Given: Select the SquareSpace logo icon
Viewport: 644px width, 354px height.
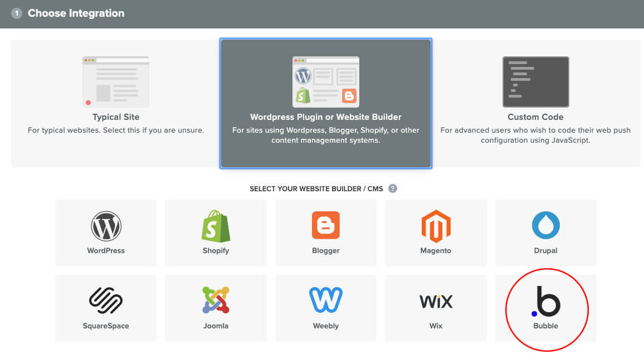Looking at the screenshot, I should pyautogui.click(x=106, y=300).
